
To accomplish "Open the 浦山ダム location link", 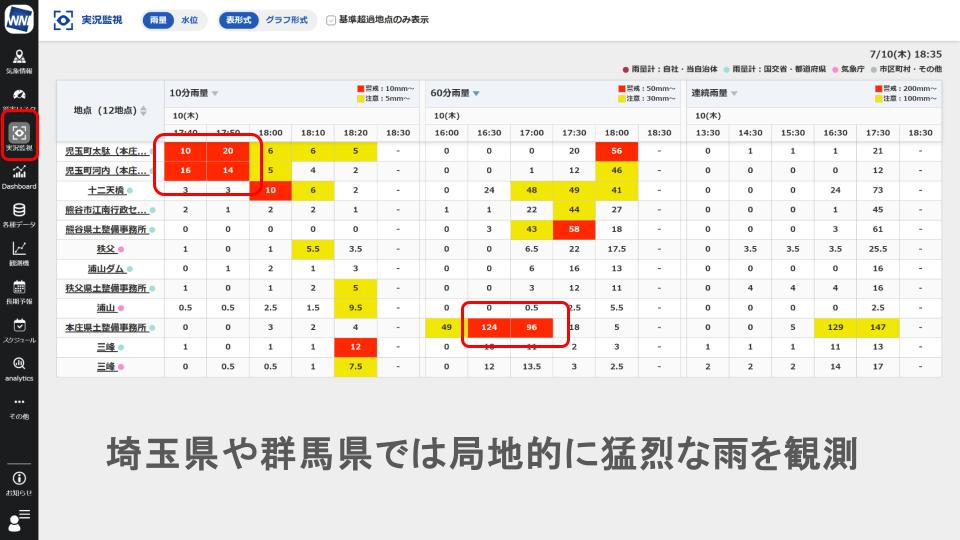I will 105,268.
